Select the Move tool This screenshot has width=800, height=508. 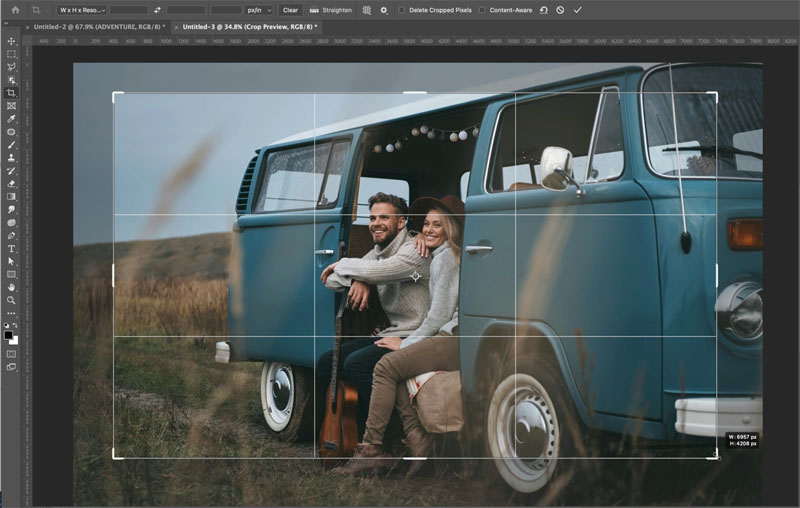tap(11, 41)
